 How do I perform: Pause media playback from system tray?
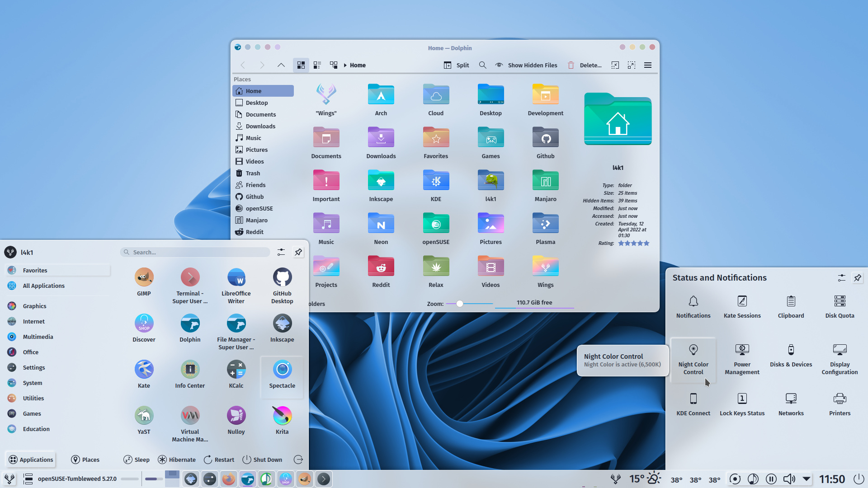click(x=771, y=479)
